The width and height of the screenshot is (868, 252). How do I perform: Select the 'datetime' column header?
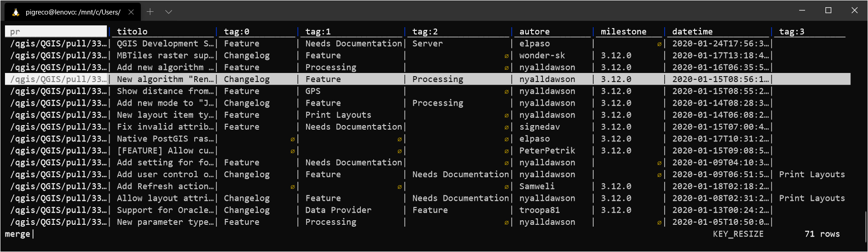tap(692, 32)
